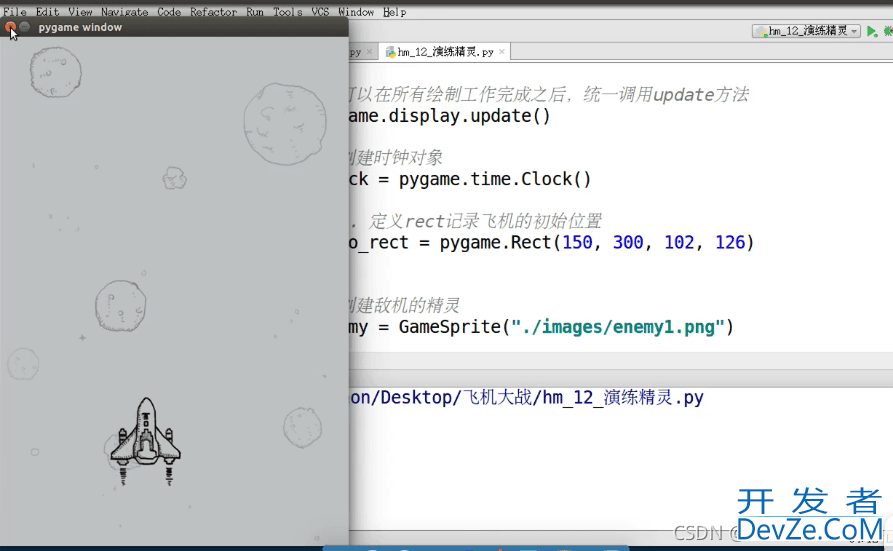Click the hero plane sprite in pygame window
Image resolution: width=893 pixels, height=551 pixels.
146,442
